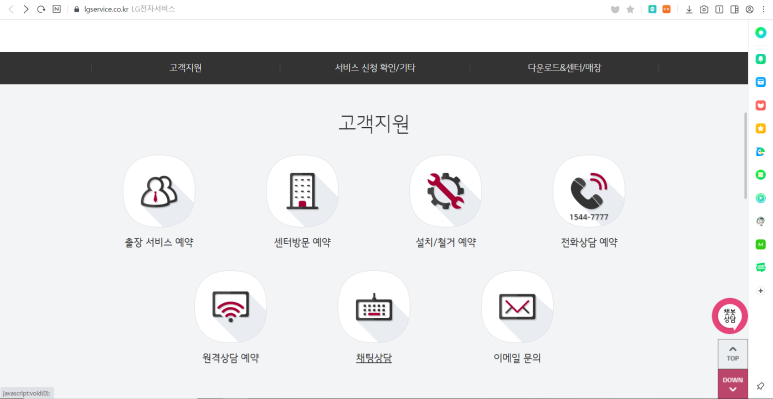Viewport: 773px width, 399px height.
Task: Open the orange extension icon in toolbar
Action: click(667, 9)
